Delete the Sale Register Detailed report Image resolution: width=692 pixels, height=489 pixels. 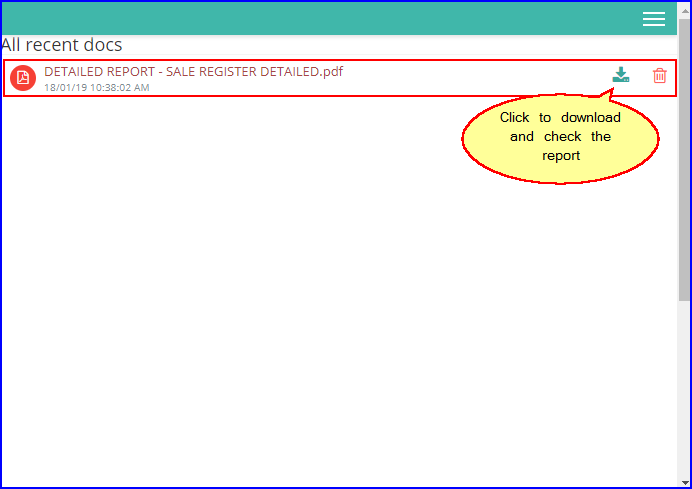(x=659, y=75)
